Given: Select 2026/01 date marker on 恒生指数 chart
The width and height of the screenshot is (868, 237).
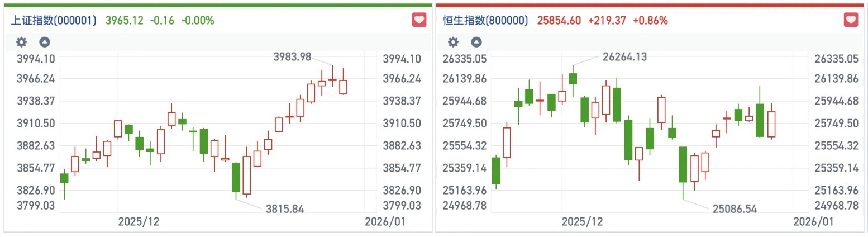Looking at the screenshot, I should tap(813, 221).
